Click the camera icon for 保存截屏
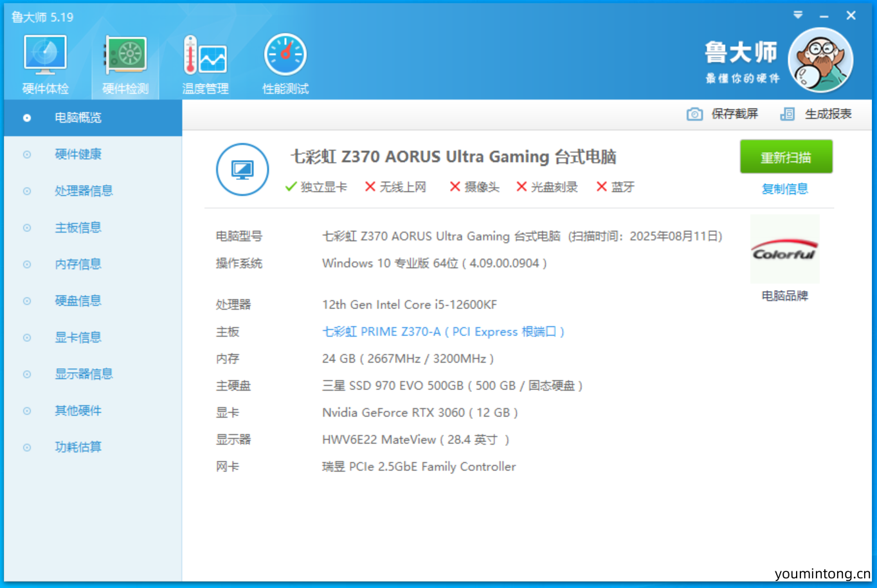Image resolution: width=877 pixels, height=588 pixels. (694, 114)
